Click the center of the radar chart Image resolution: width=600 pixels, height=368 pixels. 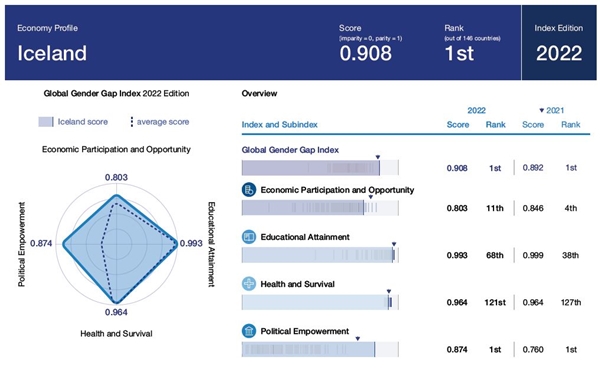[116, 243]
